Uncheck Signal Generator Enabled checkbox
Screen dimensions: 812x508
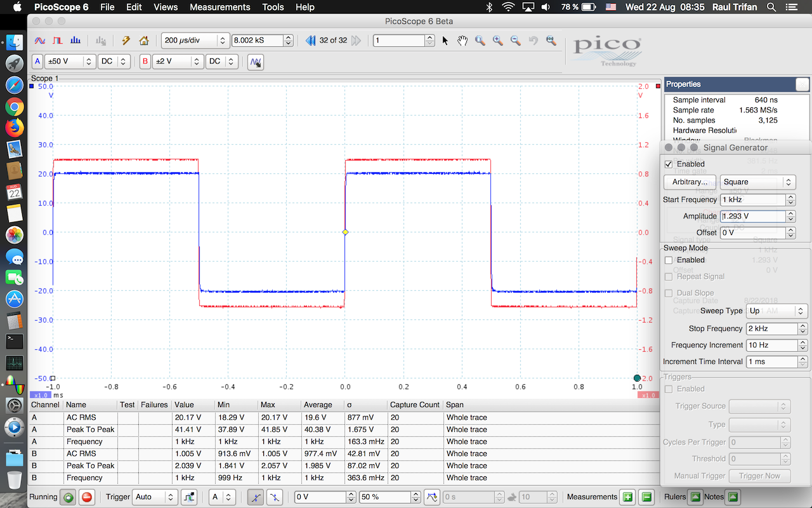click(x=668, y=164)
